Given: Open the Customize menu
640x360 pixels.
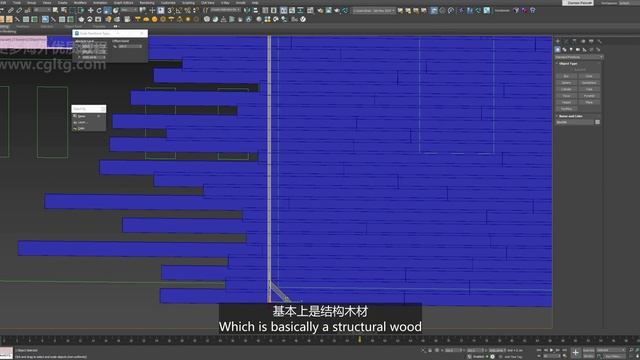Looking at the screenshot, I should pyautogui.click(x=168, y=3).
